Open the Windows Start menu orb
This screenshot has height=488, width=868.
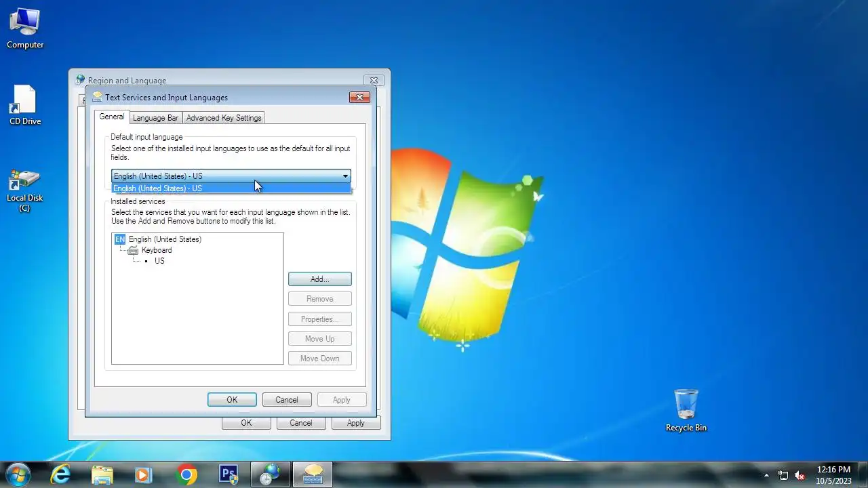pos(18,474)
